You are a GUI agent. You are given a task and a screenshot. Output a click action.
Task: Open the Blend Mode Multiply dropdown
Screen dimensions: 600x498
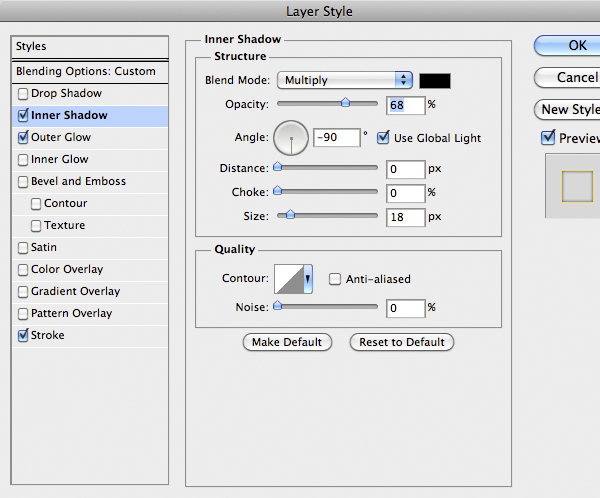coord(346,80)
